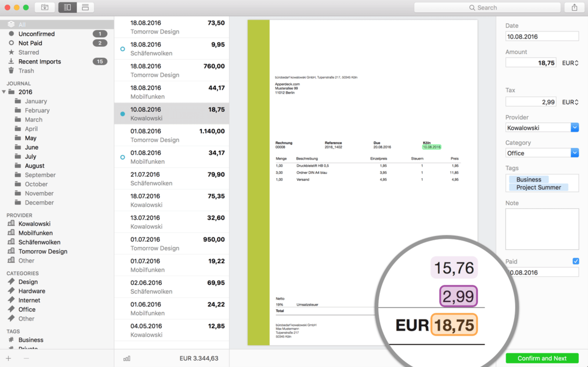
Task: Click the Search field
Action: click(487, 8)
